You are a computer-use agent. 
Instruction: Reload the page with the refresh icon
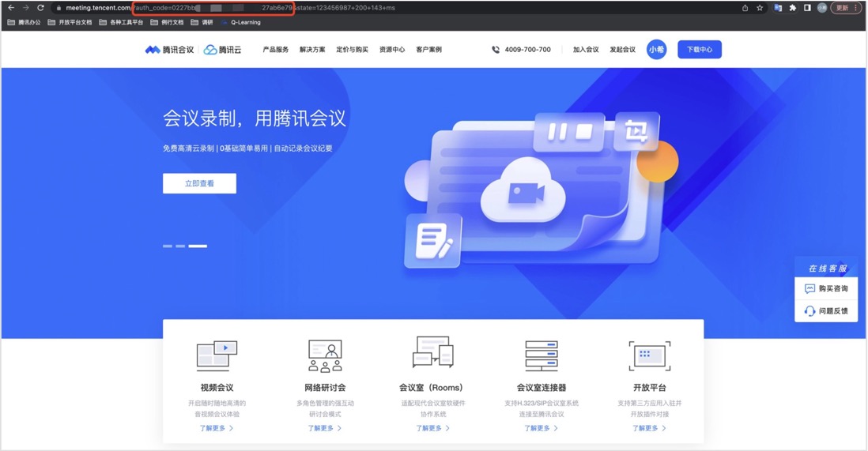coord(40,8)
